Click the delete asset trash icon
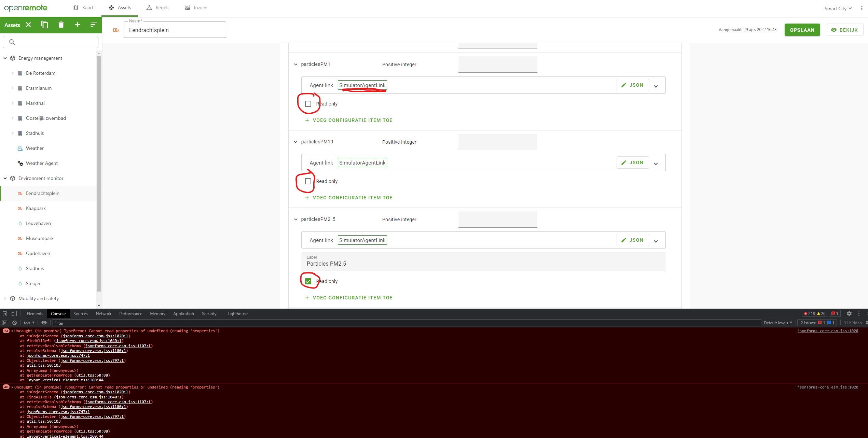The height and width of the screenshot is (438, 868). tap(61, 25)
